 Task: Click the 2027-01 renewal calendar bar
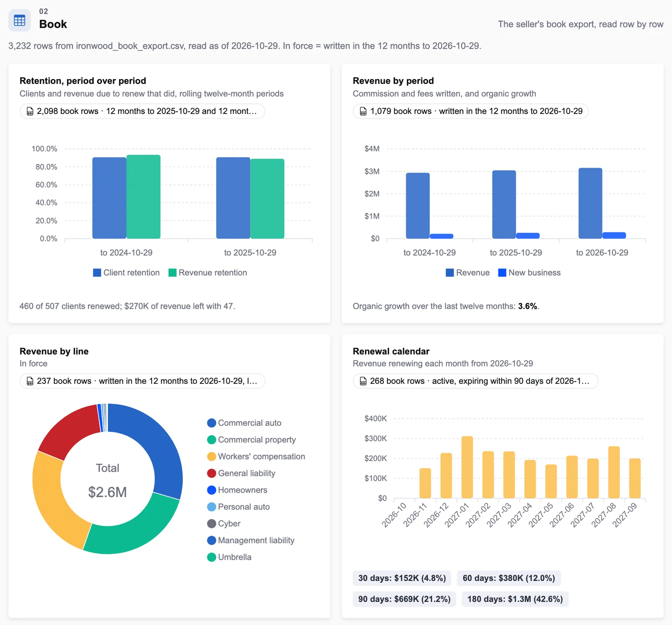(467, 467)
